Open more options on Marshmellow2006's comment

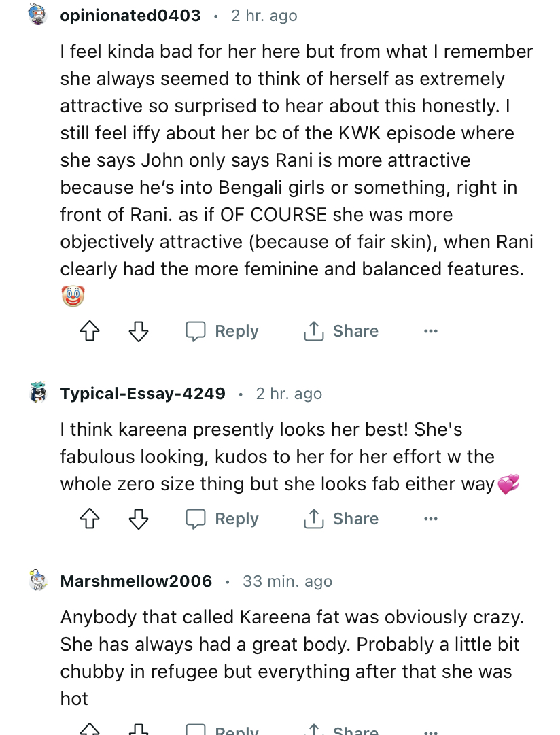click(430, 731)
